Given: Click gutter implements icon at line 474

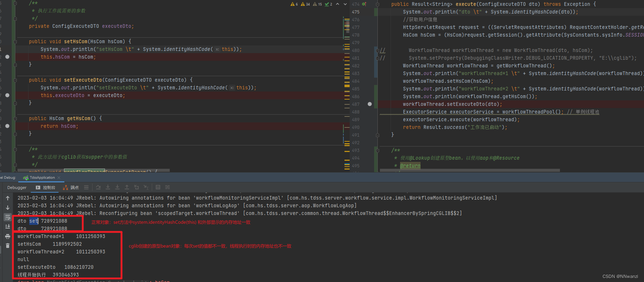Looking at the screenshot, I should tap(364, 4).
